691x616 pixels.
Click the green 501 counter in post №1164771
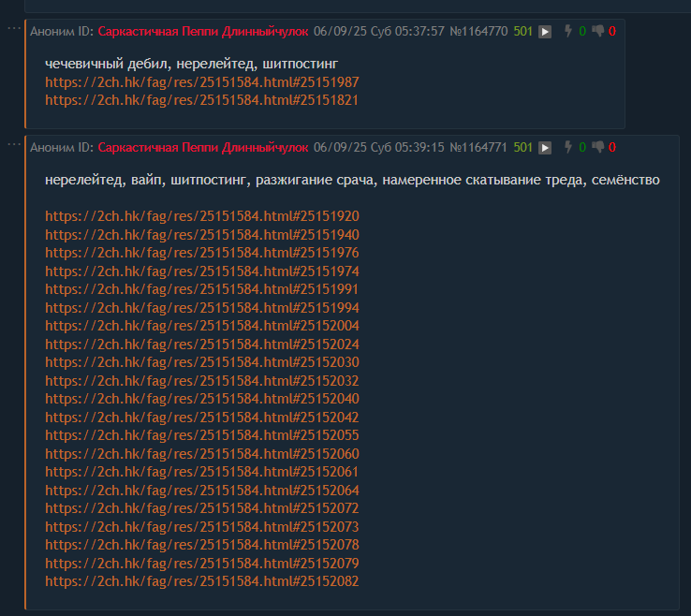[523, 148]
